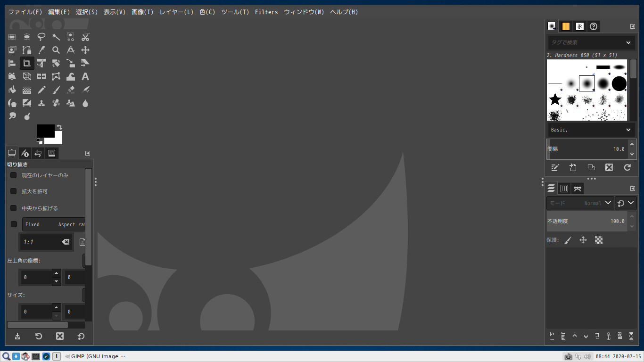This screenshot has height=362, width=644.
Task: Select the Gradient tool
Action: (27, 90)
